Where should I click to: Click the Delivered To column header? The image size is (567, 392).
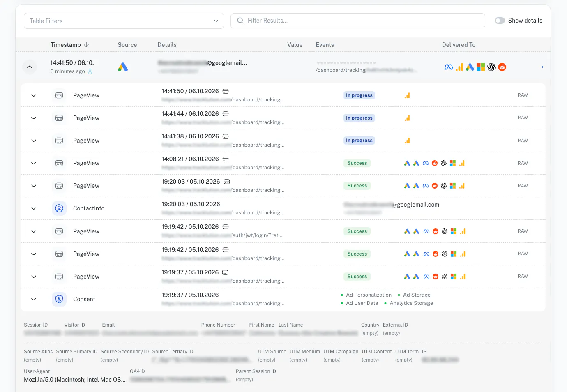tap(459, 45)
